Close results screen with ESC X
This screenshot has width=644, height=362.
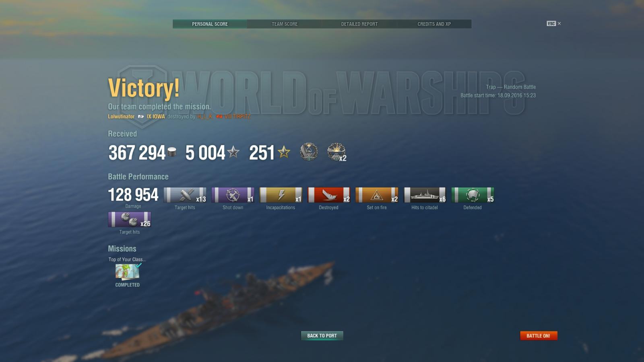554,24
